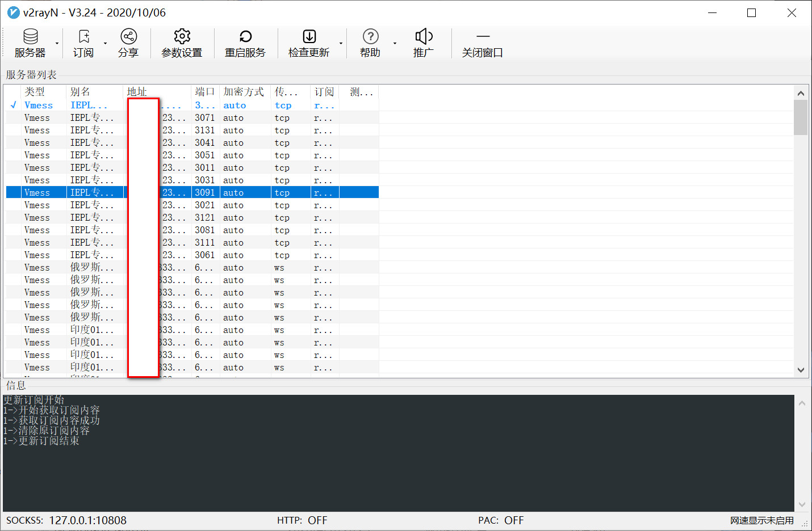
Task: Select server row with port 3041
Action: [192, 143]
